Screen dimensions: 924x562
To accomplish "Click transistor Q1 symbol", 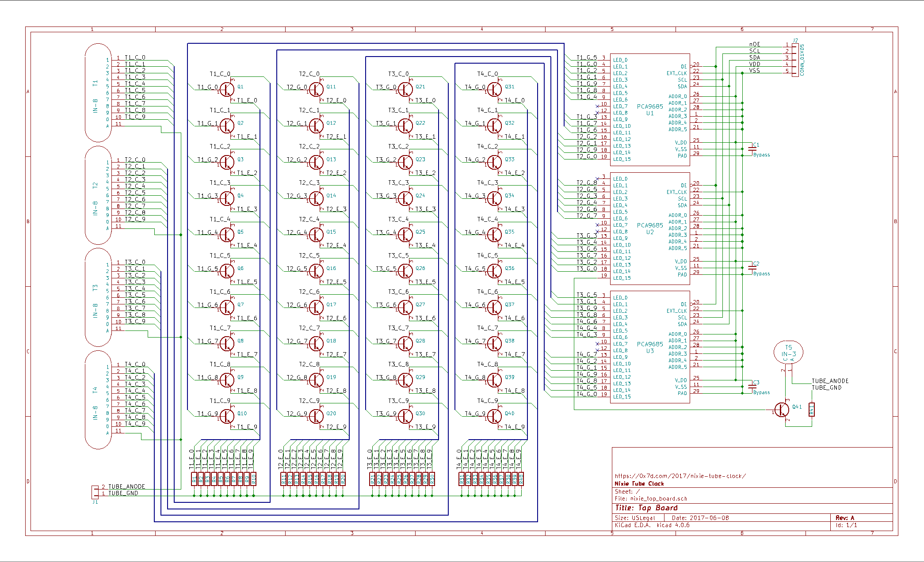I will 228,89.
